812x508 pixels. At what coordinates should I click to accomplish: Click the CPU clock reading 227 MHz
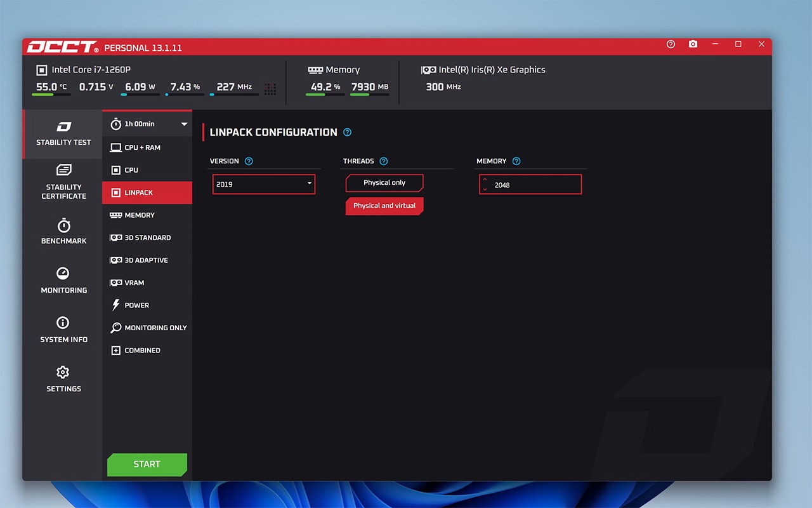[x=234, y=87]
